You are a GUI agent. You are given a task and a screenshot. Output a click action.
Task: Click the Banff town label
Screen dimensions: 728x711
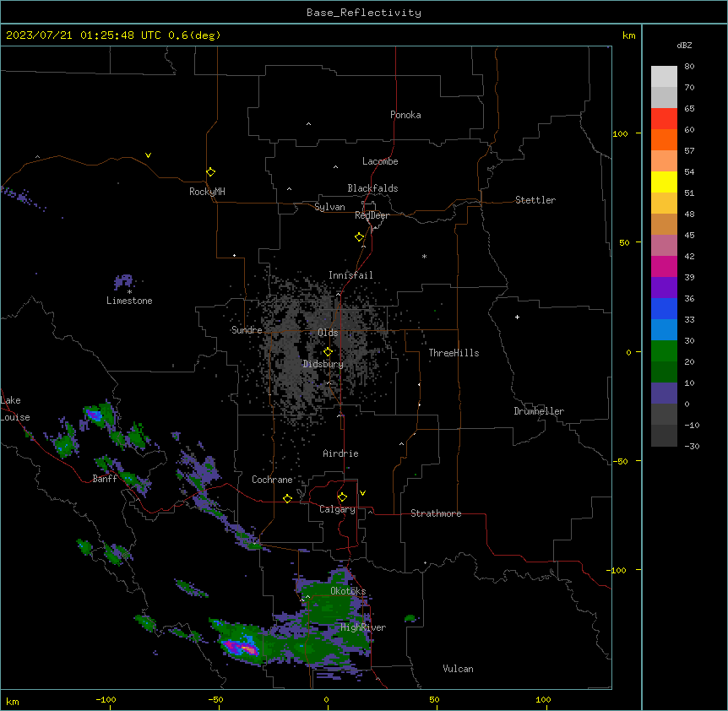pos(105,479)
